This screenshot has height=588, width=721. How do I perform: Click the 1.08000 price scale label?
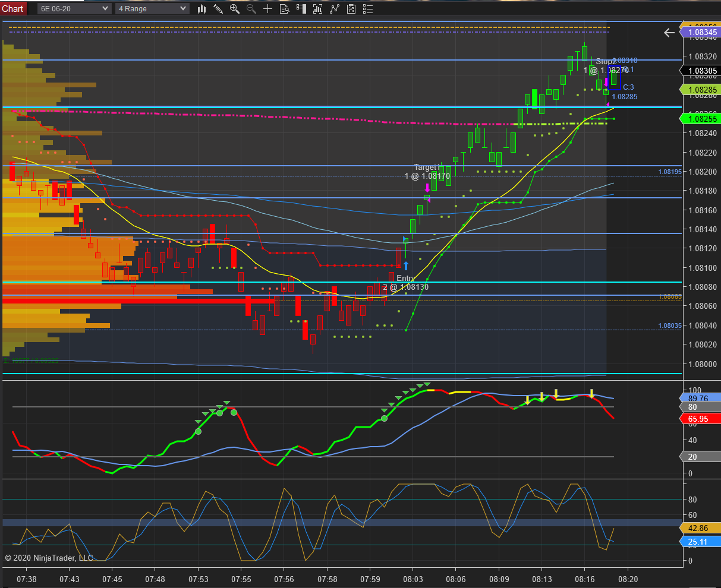pyautogui.click(x=702, y=364)
